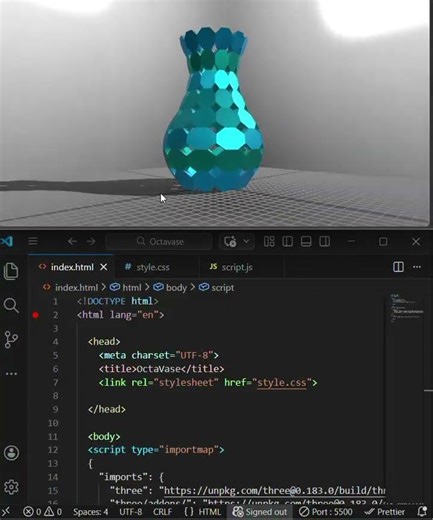Open the Accounts menu icon
The height and width of the screenshot is (520, 433).
pyautogui.click(x=11, y=453)
